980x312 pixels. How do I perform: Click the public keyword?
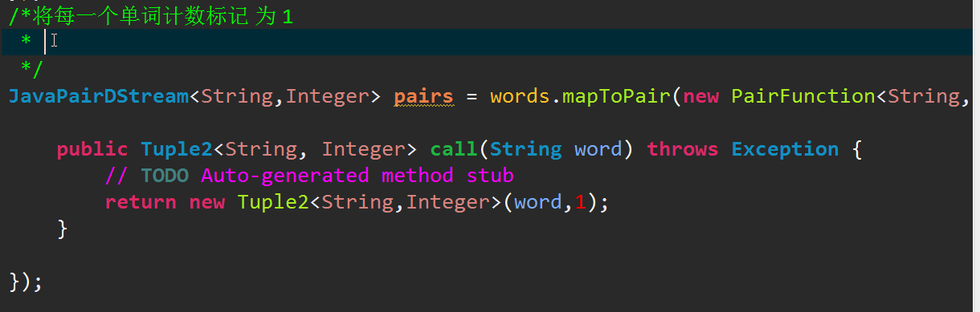(92, 149)
